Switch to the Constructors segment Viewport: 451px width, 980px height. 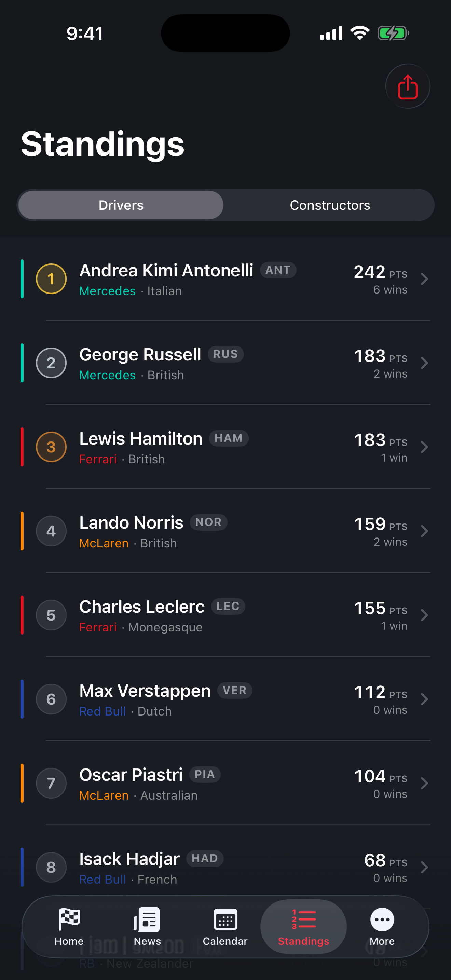330,205
